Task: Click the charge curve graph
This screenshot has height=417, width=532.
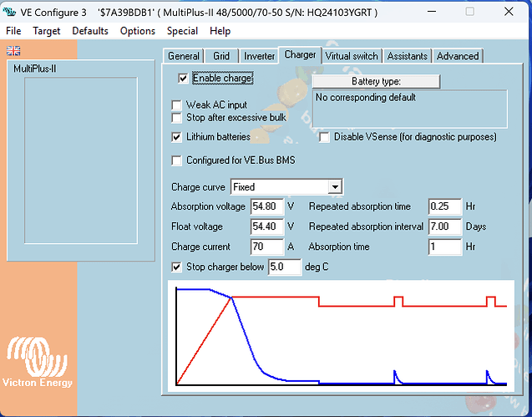Action: click(x=341, y=336)
